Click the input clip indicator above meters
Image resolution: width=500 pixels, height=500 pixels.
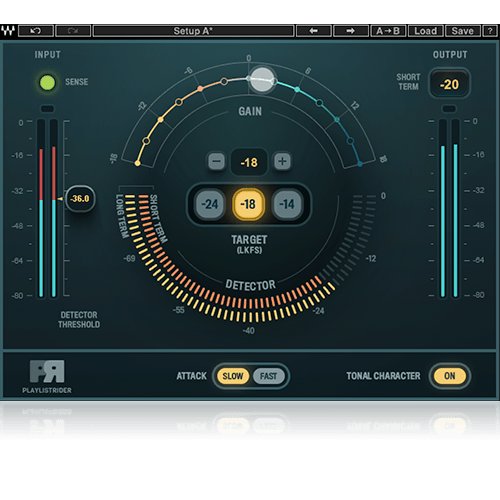[47, 109]
